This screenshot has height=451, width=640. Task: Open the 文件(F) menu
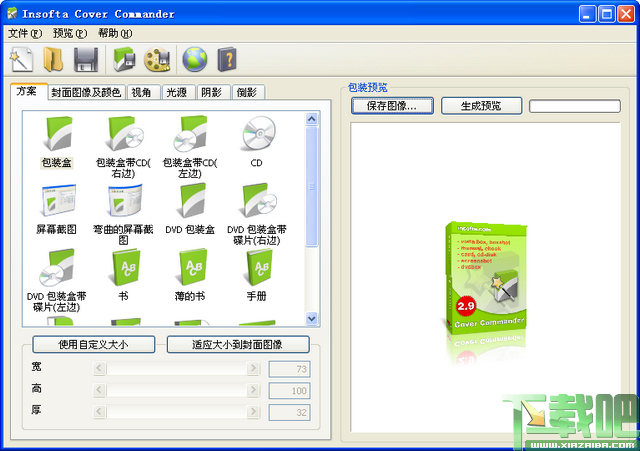coord(24,33)
